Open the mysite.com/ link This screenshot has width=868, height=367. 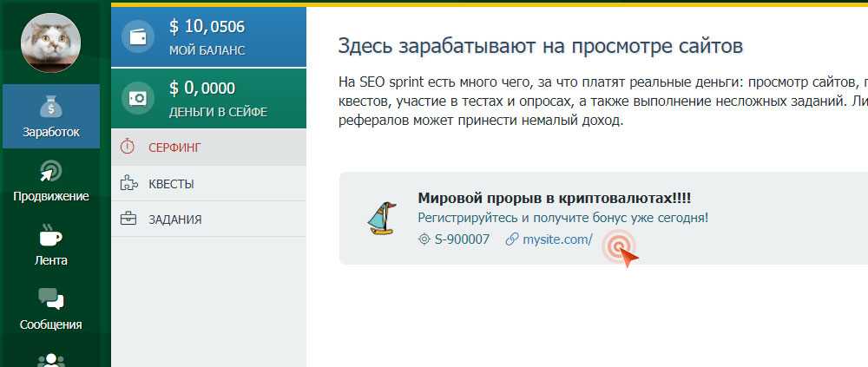(x=556, y=239)
